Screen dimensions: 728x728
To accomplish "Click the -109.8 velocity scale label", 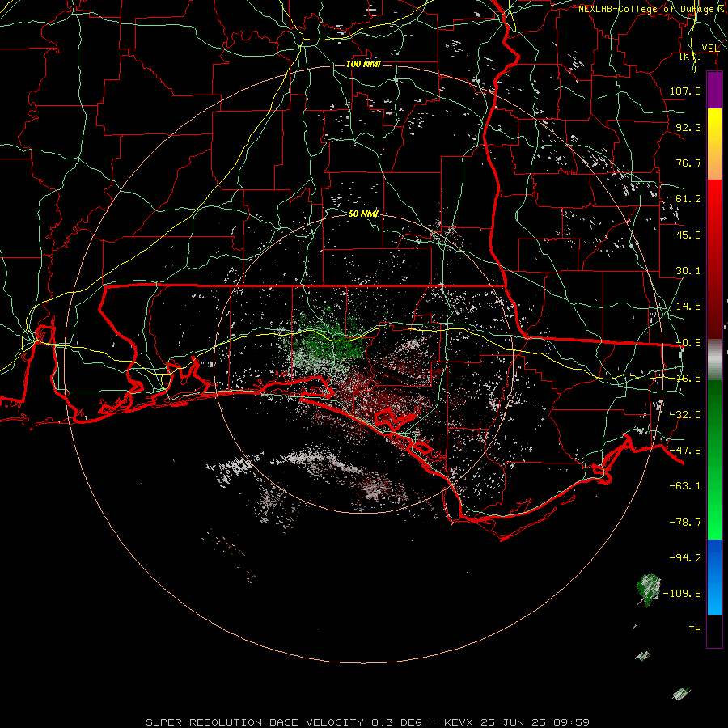I will pos(682,594).
